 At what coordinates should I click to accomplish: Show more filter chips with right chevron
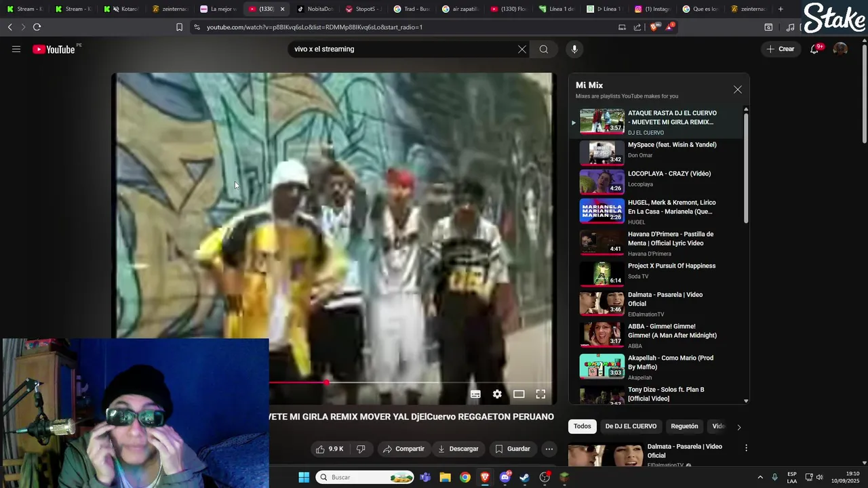pos(738,426)
